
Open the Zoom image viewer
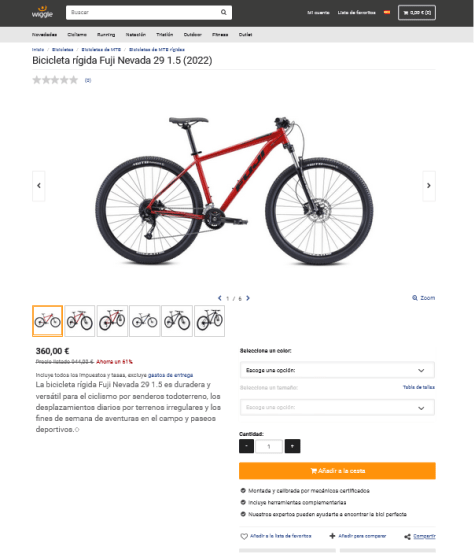[x=423, y=298]
